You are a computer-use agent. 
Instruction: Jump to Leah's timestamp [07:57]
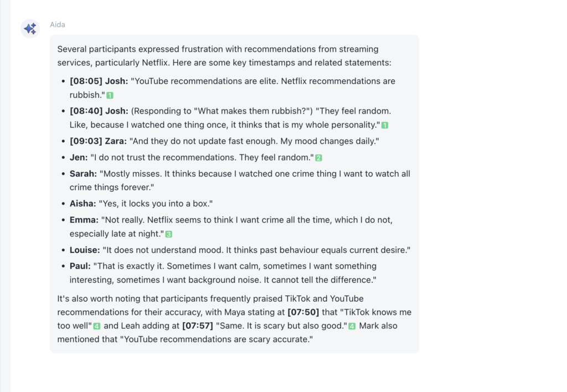pyautogui.click(x=197, y=326)
